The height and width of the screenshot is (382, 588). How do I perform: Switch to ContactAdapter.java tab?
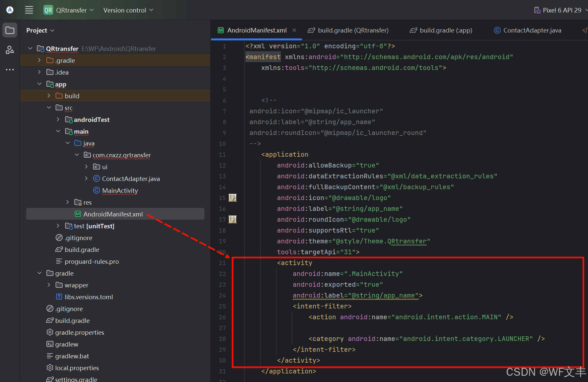pos(532,30)
